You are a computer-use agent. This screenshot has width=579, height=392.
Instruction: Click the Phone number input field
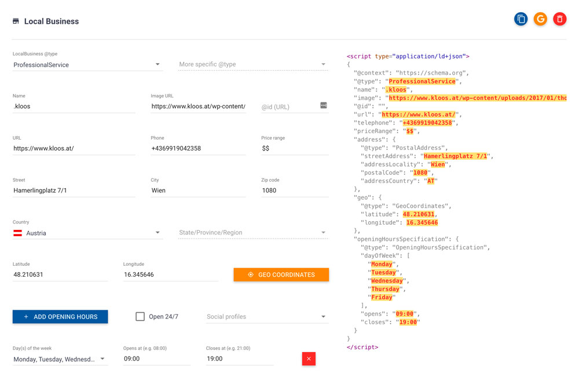[198, 148]
